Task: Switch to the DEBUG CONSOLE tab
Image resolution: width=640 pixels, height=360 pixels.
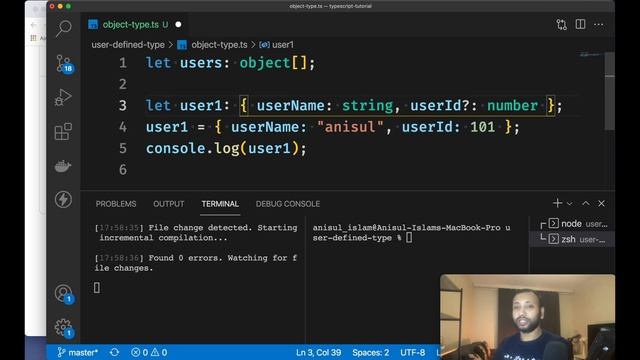Action: (288, 204)
